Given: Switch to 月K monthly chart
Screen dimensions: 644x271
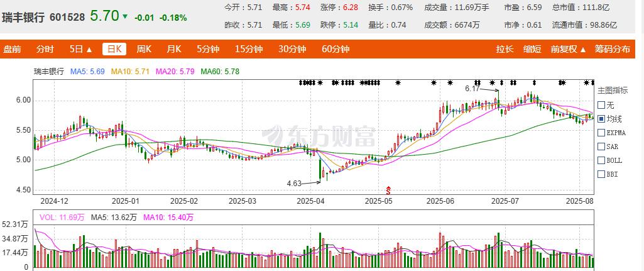Looking at the screenshot, I should point(173,49).
